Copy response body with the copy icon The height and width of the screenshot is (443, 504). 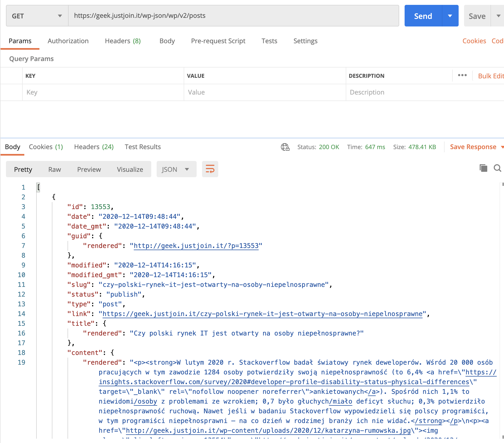point(483,168)
